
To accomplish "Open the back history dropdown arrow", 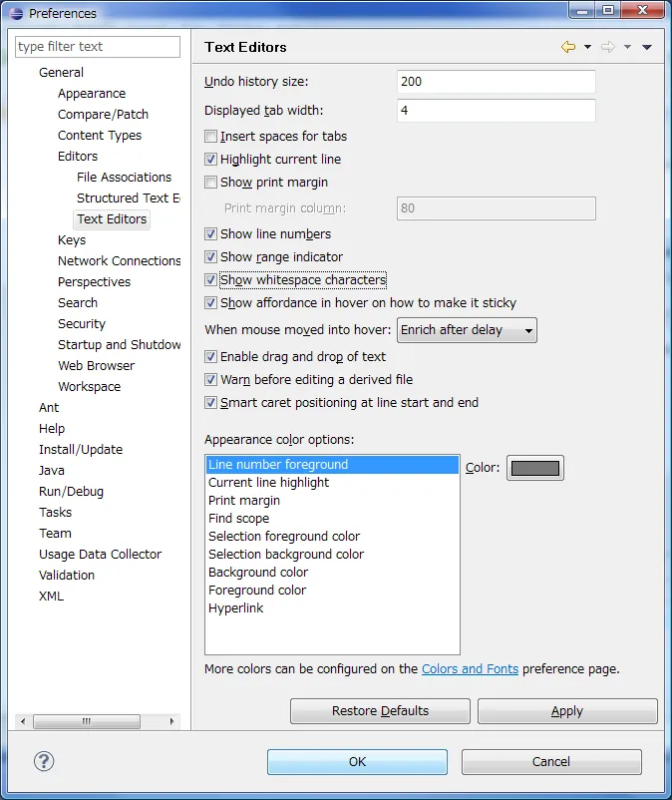I will (587, 47).
